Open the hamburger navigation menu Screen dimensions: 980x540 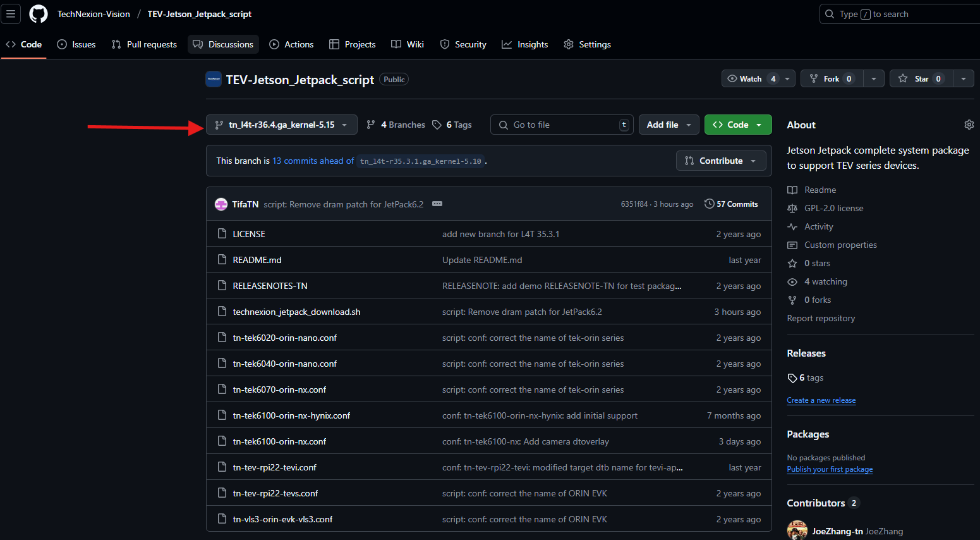pos(11,14)
